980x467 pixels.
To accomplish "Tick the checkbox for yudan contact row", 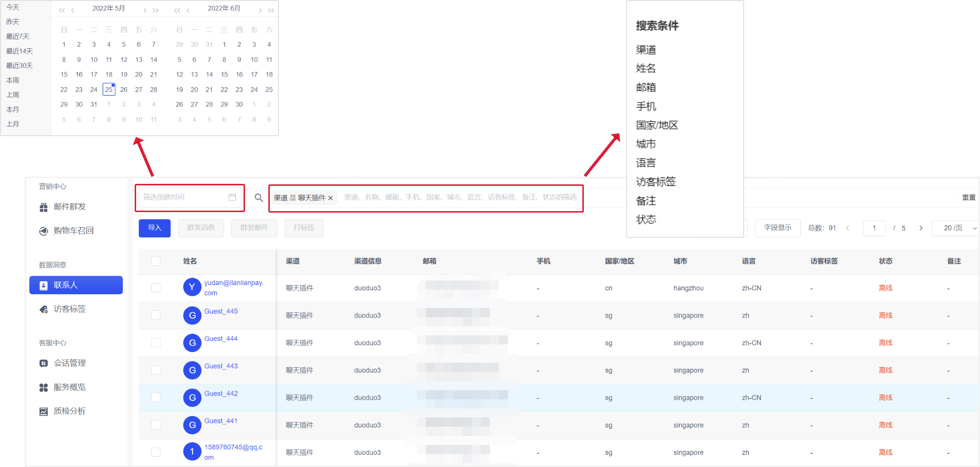I will point(156,288).
